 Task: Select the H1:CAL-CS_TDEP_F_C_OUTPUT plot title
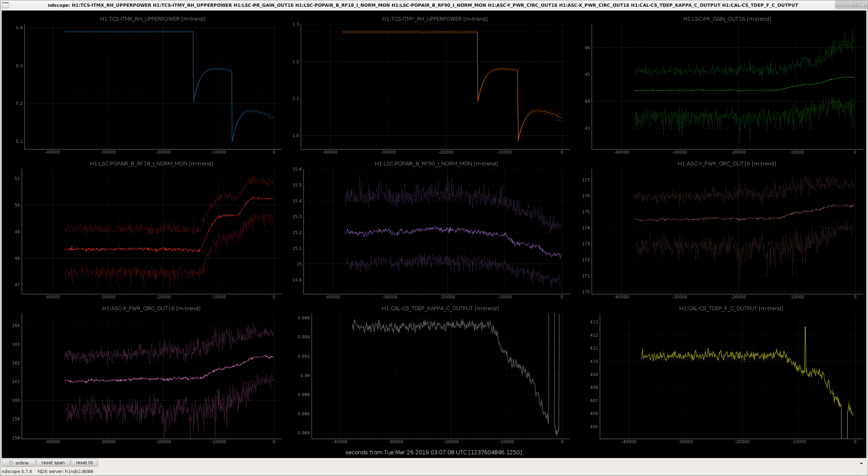(731, 309)
